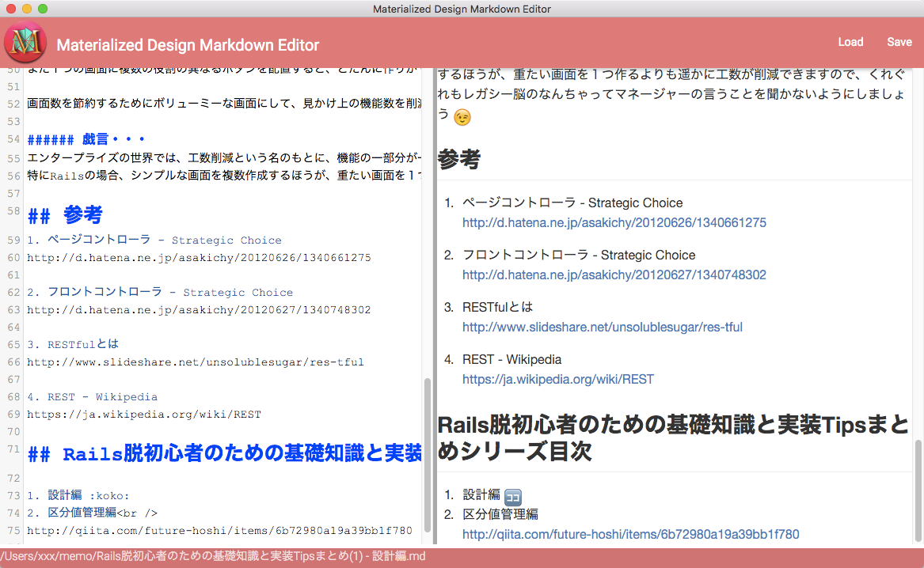
Task: Click the editor heading '## Rails脱初心者のための基礎知識と実装'
Action: (225, 454)
